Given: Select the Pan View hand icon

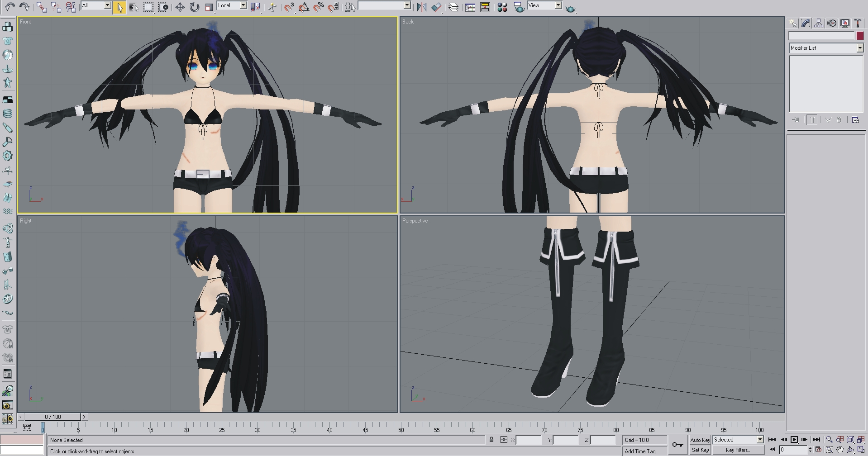Looking at the screenshot, I should [840, 450].
